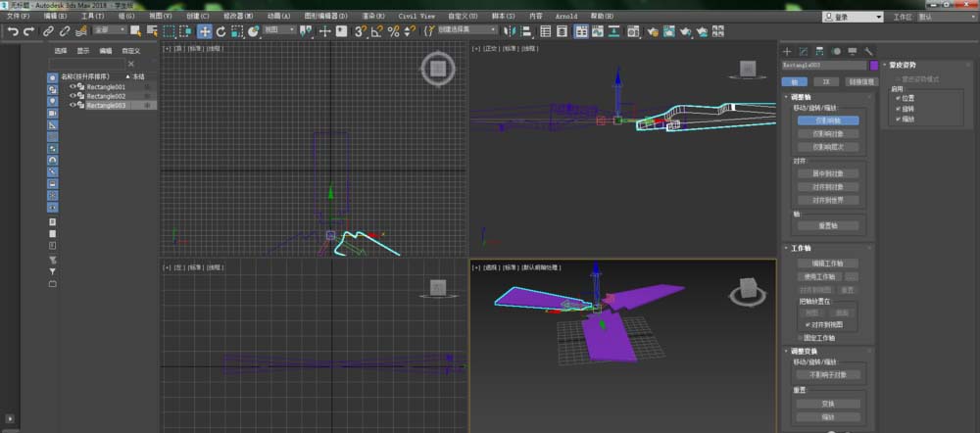Select the Move transform tool
Viewport: 980px width, 433px height.
(205, 31)
